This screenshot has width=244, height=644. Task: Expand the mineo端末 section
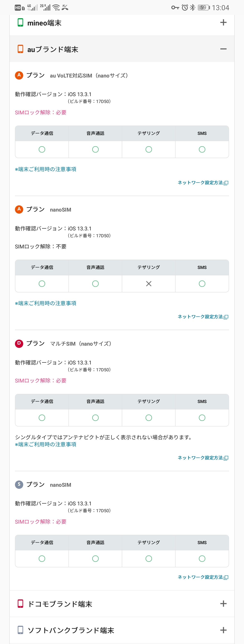coord(223,23)
